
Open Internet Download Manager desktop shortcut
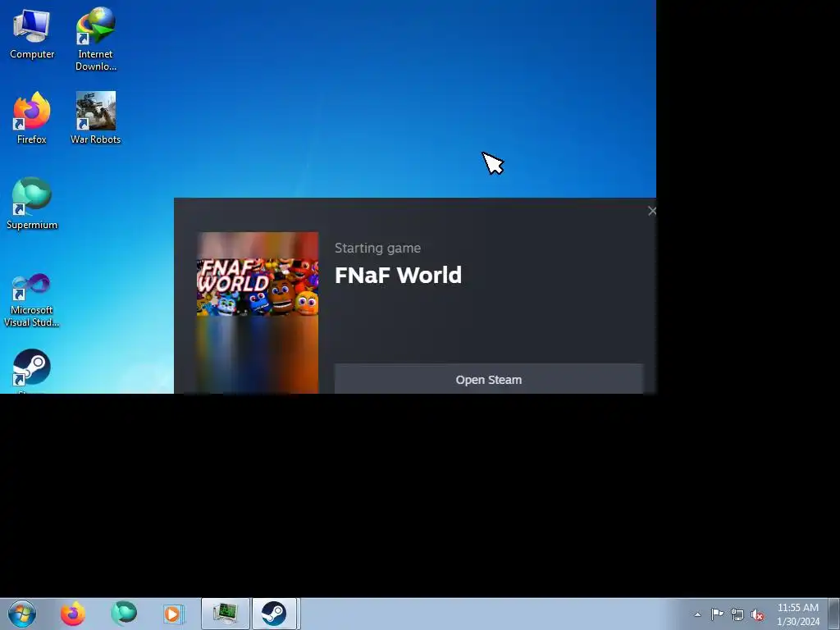click(x=96, y=39)
